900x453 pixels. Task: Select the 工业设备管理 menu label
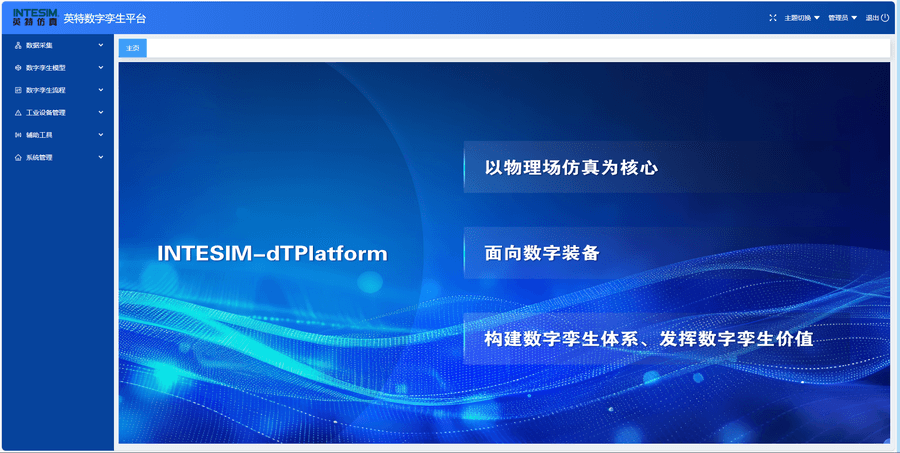click(x=46, y=113)
